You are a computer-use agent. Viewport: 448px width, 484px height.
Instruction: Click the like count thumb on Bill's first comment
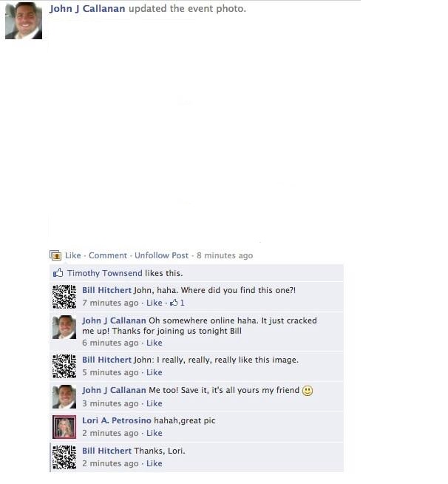(x=174, y=303)
